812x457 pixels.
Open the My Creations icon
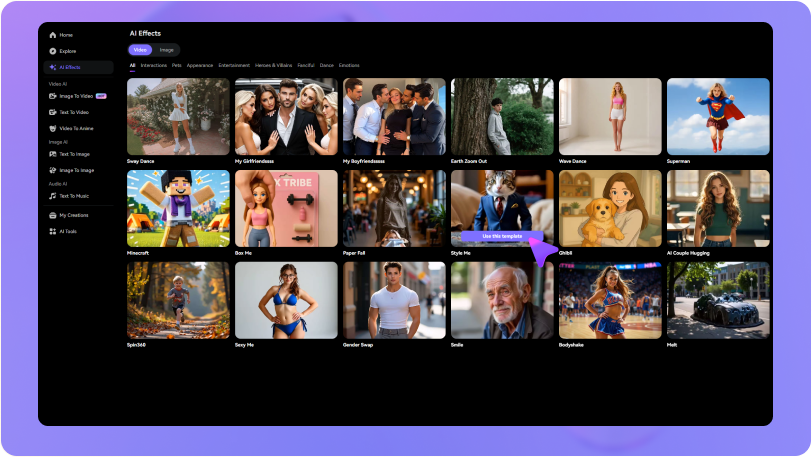pos(52,216)
